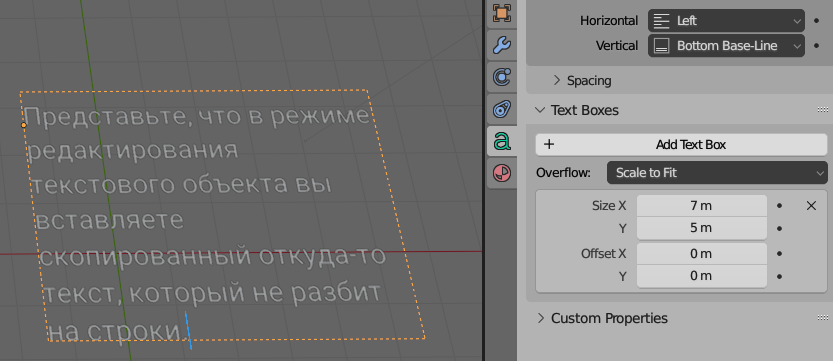Open the Object properties tab icon
Viewport: 833px width, 361px height.
(502, 13)
